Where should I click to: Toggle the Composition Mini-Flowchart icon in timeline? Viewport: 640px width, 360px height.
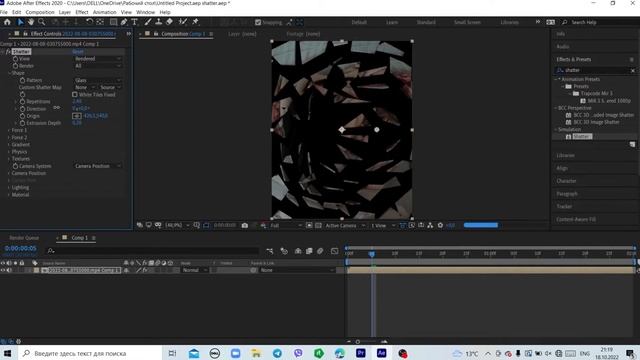(x=269, y=251)
